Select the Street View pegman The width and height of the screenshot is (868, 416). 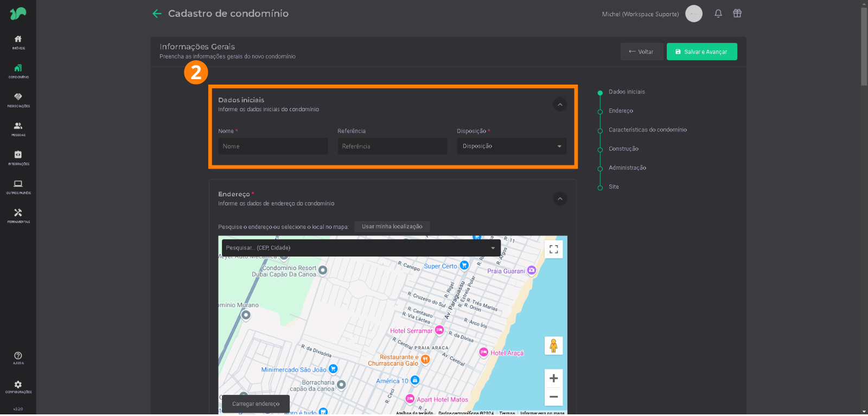pos(553,345)
